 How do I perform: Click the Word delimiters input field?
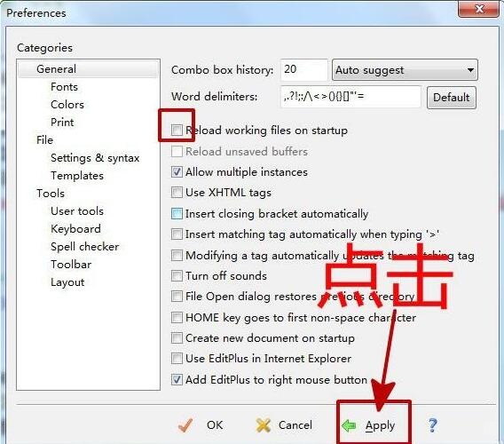(350, 96)
